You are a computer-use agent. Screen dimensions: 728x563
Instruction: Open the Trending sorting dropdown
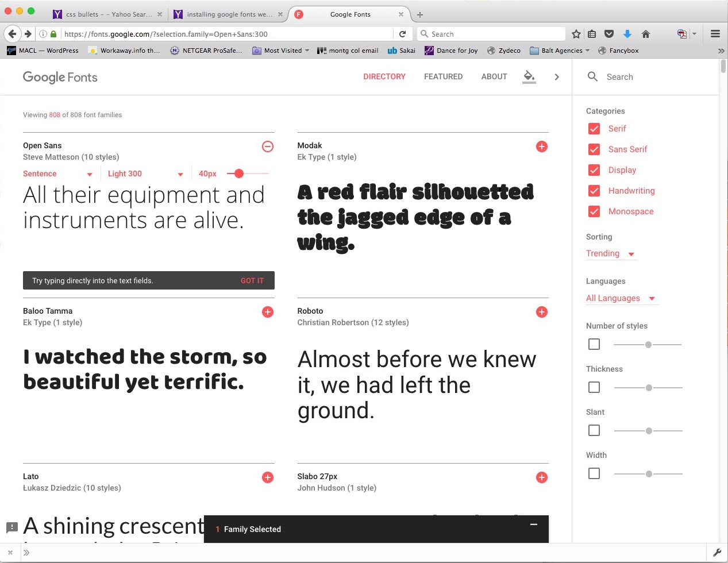(x=611, y=253)
